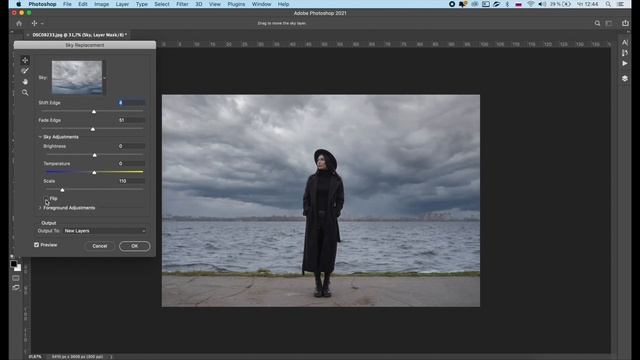Open the workspace switcher icon
The image size is (640, 360).
[x=609, y=23]
